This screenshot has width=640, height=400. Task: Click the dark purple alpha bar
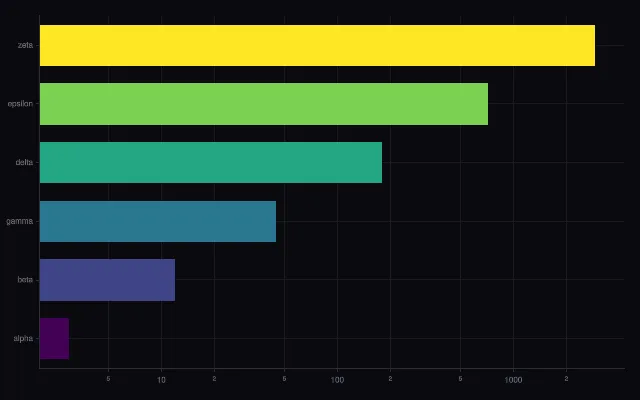54,338
